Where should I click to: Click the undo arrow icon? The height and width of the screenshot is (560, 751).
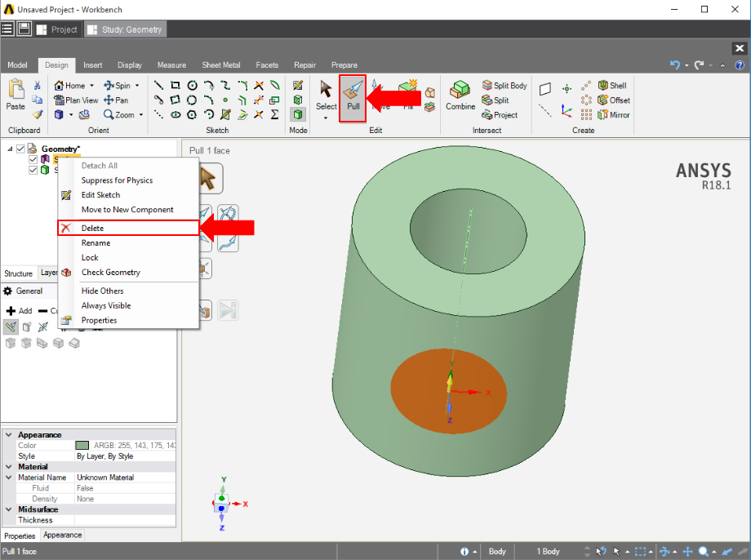(x=675, y=64)
